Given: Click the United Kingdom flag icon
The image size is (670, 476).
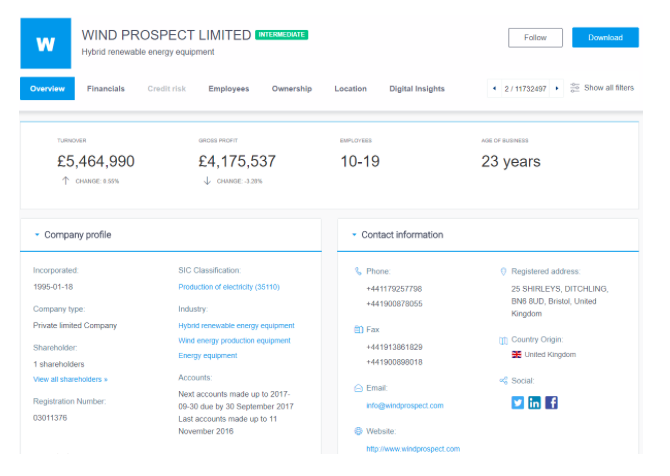Looking at the screenshot, I should point(517,354).
